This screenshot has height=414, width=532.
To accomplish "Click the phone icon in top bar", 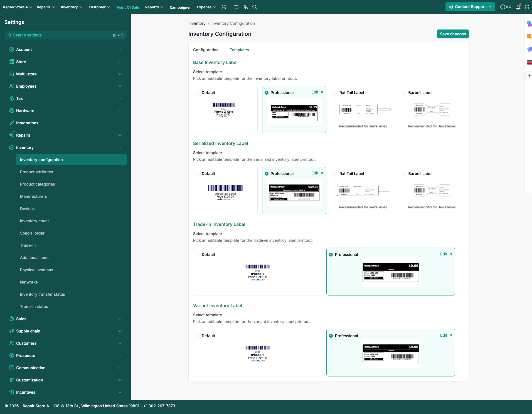I will pos(246,7).
